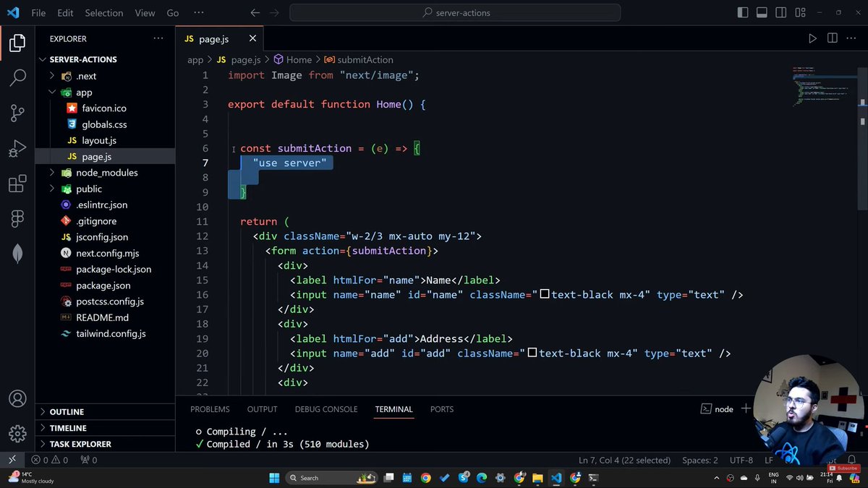Toggle the primary sidebar visibility
The height and width of the screenshot is (488, 868).
[743, 12]
